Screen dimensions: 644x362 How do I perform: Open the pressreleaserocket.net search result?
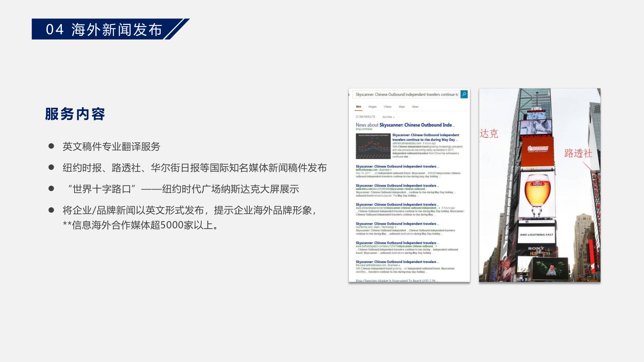(397, 204)
